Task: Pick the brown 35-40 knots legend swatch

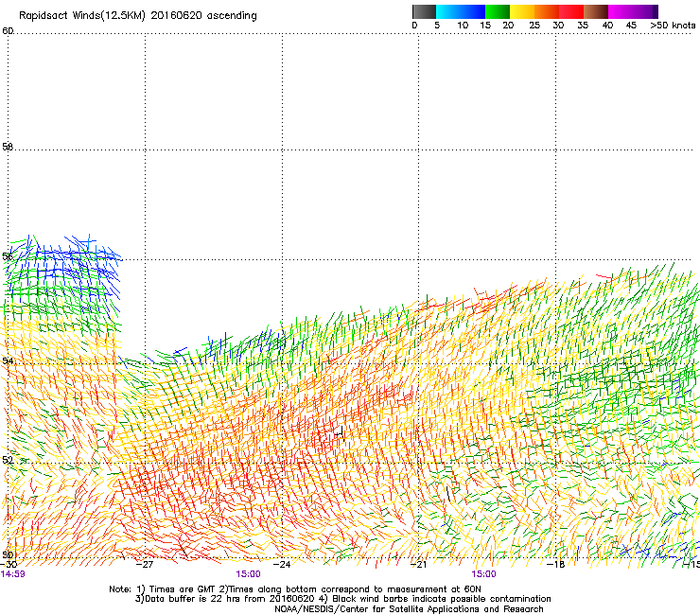Action: click(596, 11)
